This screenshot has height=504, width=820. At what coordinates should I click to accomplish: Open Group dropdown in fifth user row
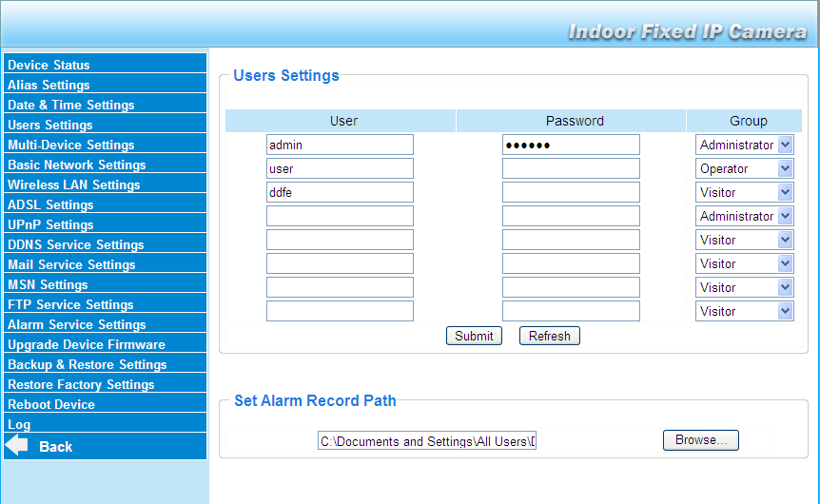pos(744,240)
